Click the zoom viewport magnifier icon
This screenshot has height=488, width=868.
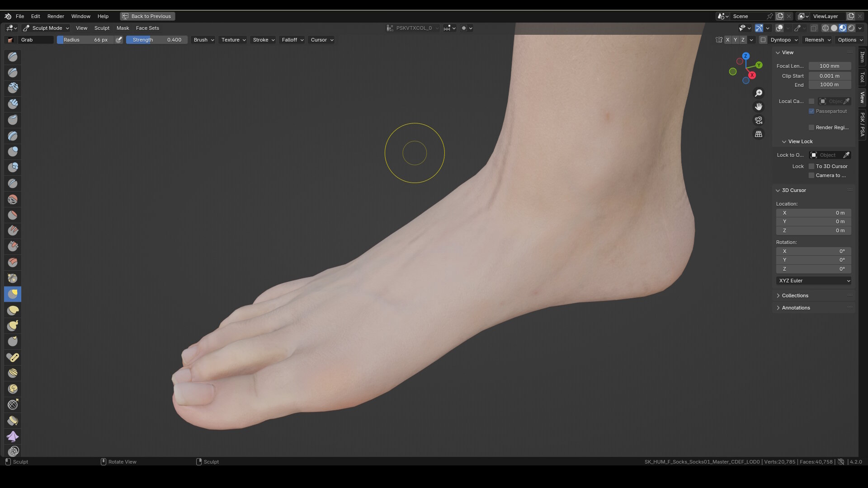click(x=759, y=93)
